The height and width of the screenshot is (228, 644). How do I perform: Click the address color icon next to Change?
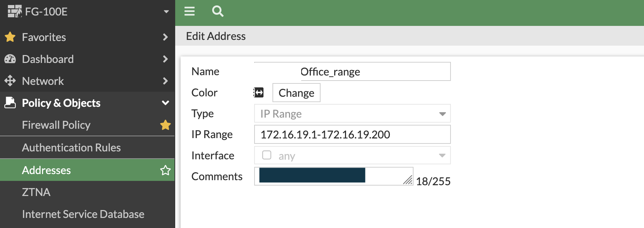pyautogui.click(x=259, y=93)
